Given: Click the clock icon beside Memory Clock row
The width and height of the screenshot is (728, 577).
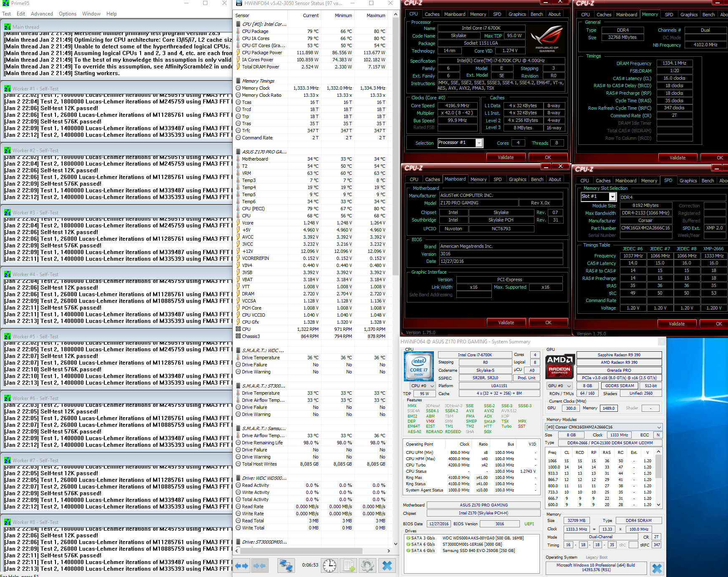Looking at the screenshot, I should point(238,88).
